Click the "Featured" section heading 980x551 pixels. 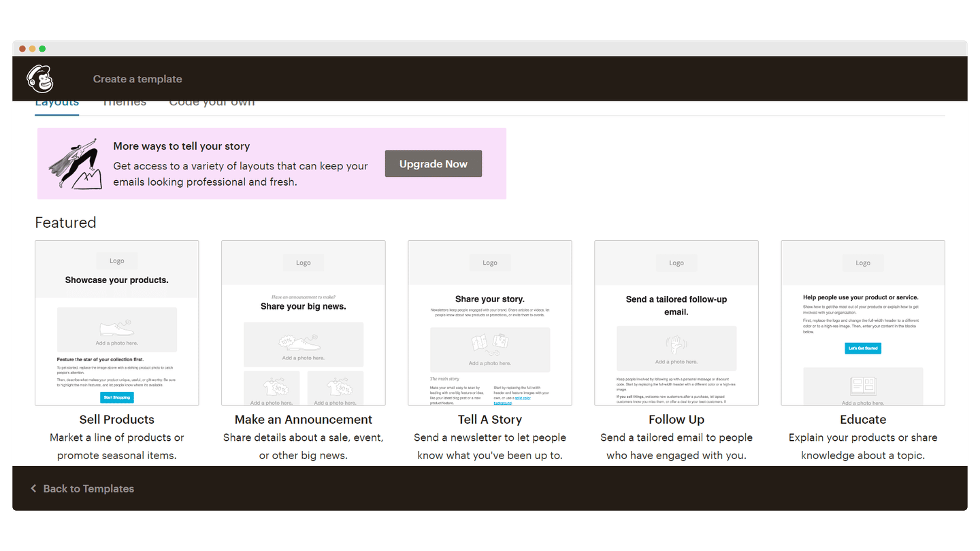(65, 222)
